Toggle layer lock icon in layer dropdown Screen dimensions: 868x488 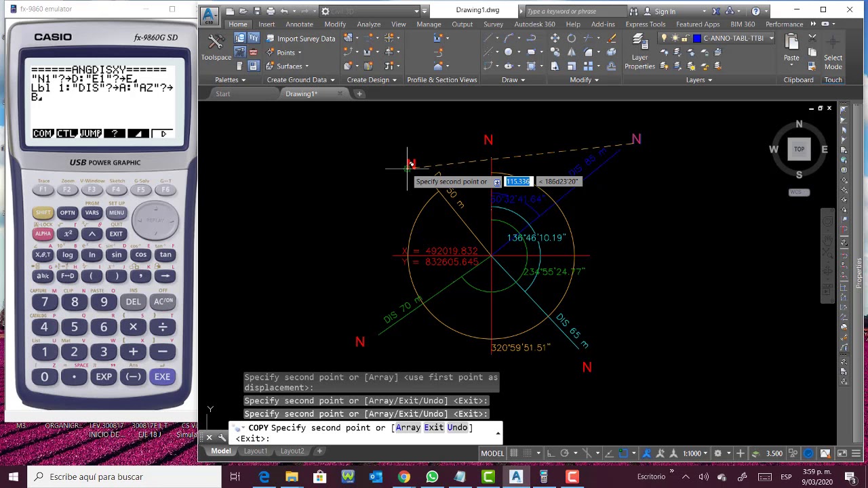pos(686,39)
